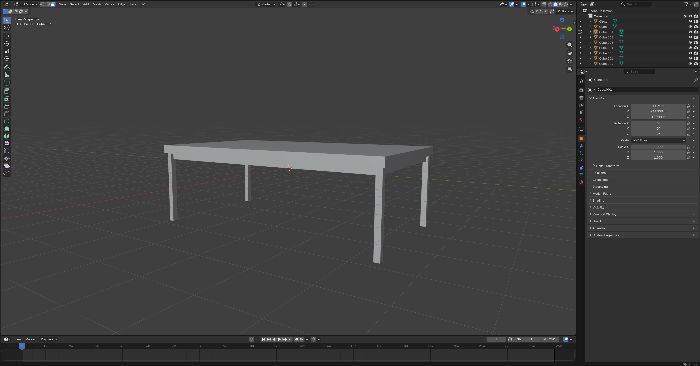Select the Edge Slide tool
Screen dimensions: 700x366
pos(7,151)
